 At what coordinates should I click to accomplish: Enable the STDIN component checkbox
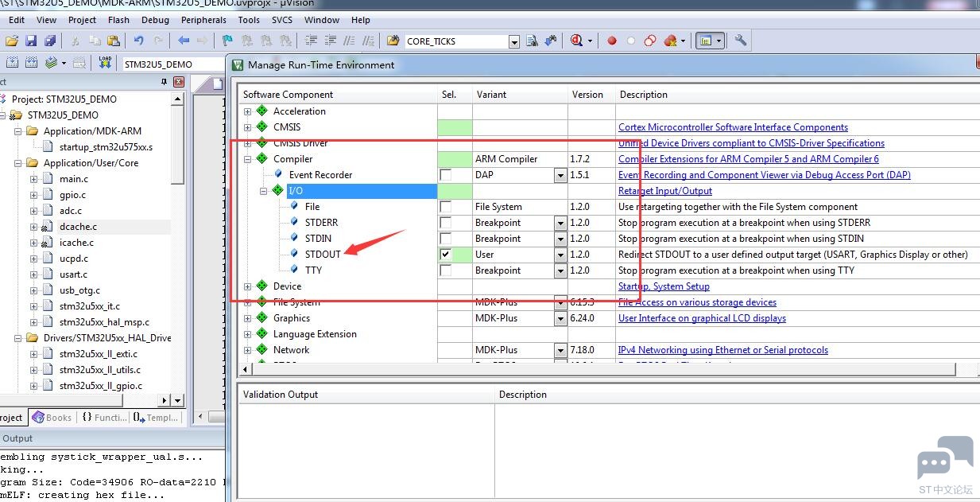coord(446,239)
